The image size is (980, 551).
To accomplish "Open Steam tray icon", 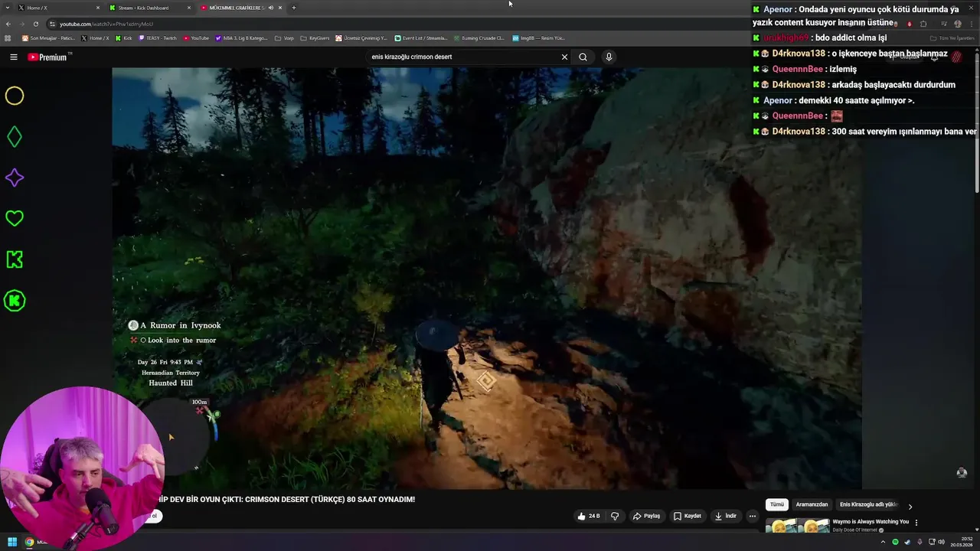I will [907, 542].
